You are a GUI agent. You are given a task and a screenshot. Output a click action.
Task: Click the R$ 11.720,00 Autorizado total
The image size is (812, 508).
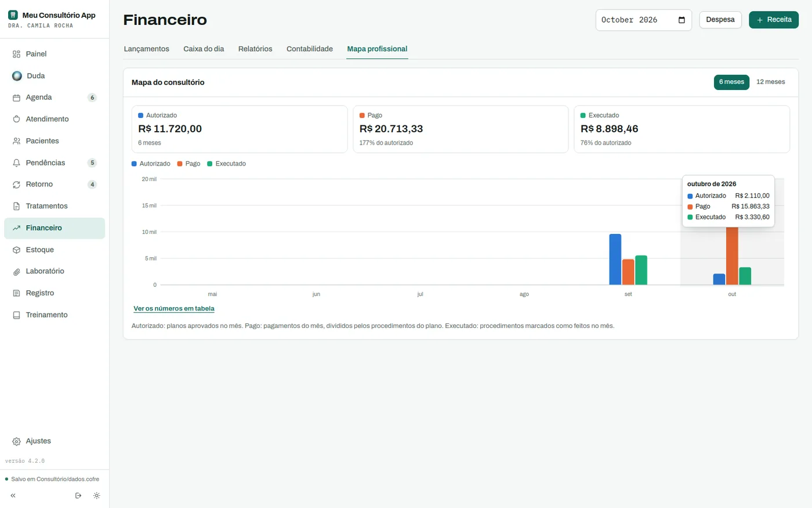click(170, 129)
